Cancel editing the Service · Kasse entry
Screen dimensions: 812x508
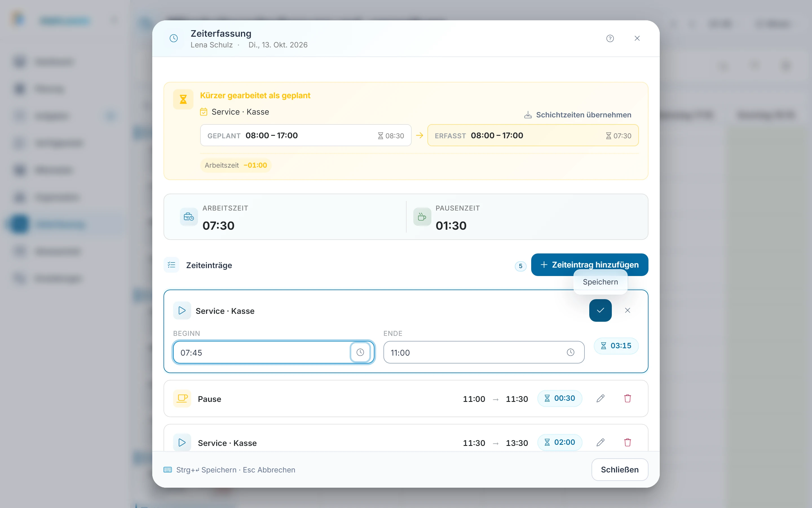(627, 310)
